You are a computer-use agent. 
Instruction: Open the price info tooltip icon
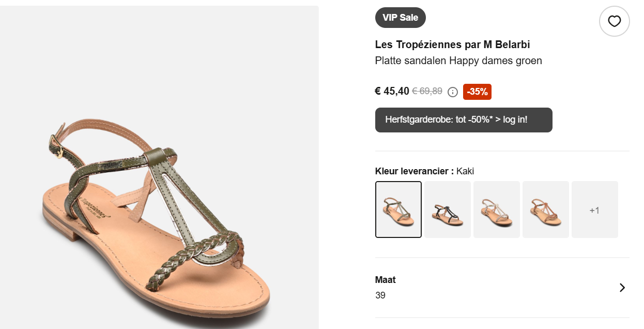452,92
